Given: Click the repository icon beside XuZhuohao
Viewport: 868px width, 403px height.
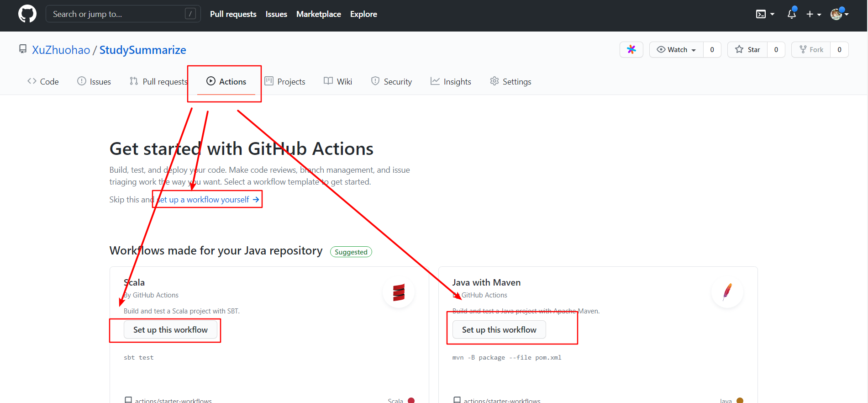Looking at the screenshot, I should point(23,49).
